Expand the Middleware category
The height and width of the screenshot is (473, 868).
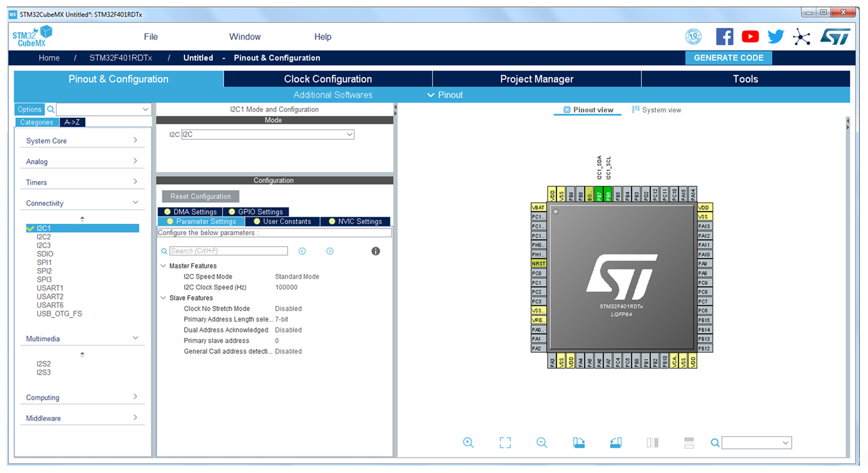83,418
